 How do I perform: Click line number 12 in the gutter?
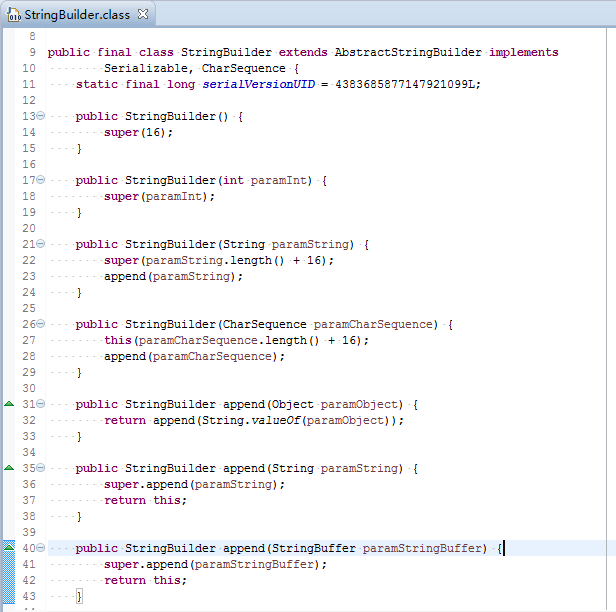pyautogui.click(x=29, y=100)
